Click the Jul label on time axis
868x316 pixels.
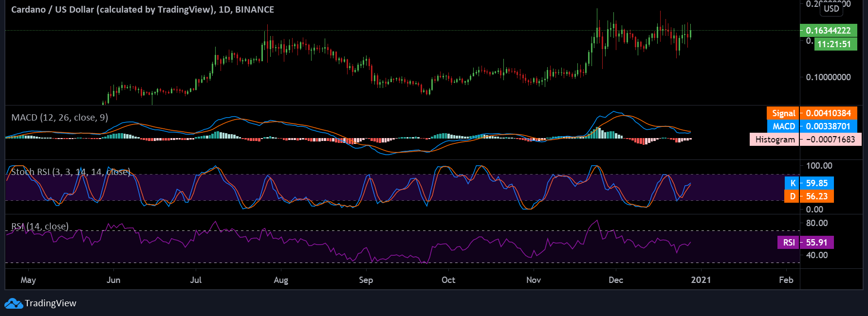196,280
